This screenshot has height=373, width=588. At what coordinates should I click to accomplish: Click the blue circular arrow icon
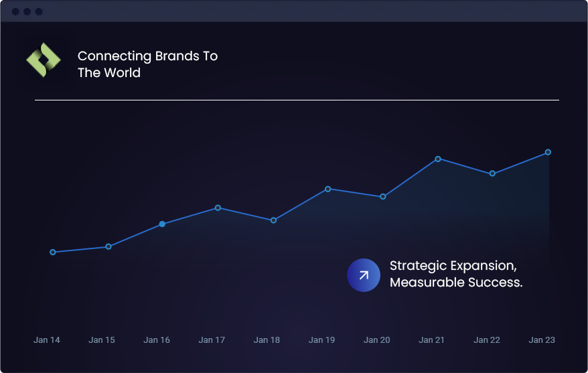tap(364, 275)
